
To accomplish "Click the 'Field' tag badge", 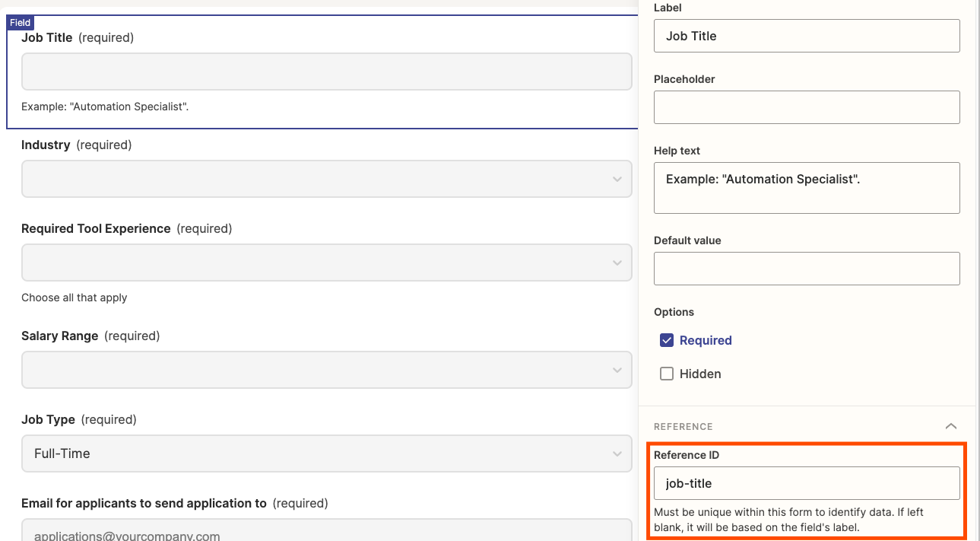I will [x=21, y=23].
